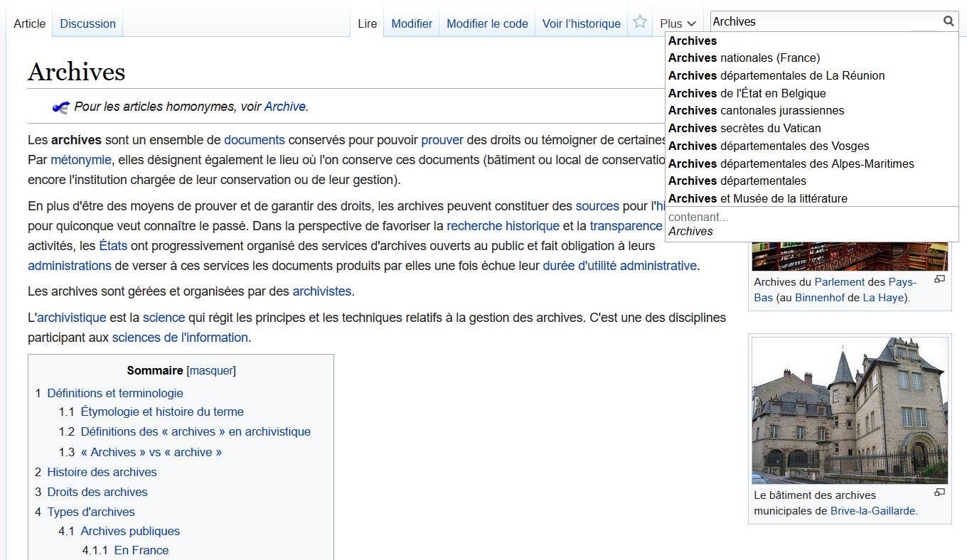Pick Archives cantonales jurassiennes suggestion
Screen dimensions: 967x560
point(812,110)
